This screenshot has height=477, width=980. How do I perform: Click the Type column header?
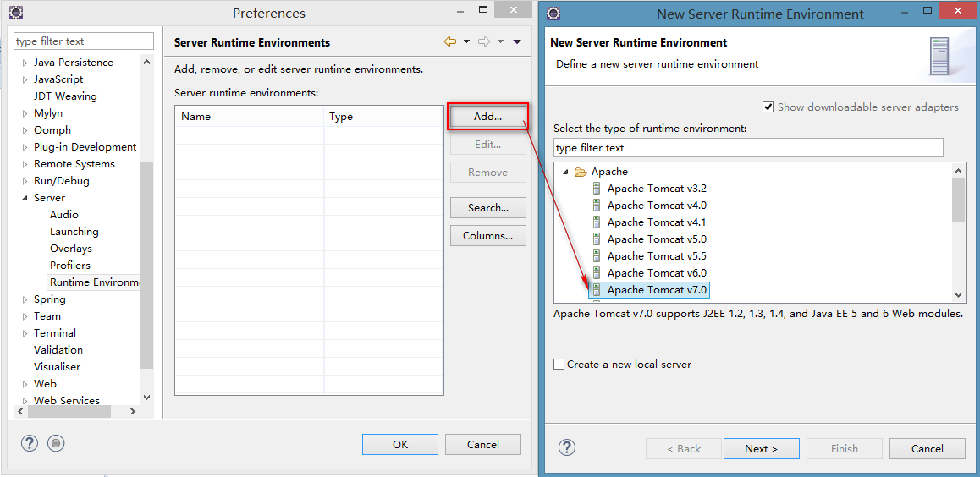point(383,116)
